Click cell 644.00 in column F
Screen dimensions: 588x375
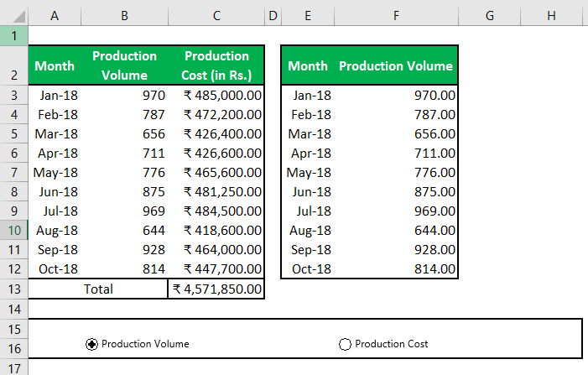(x=396, y=230)
